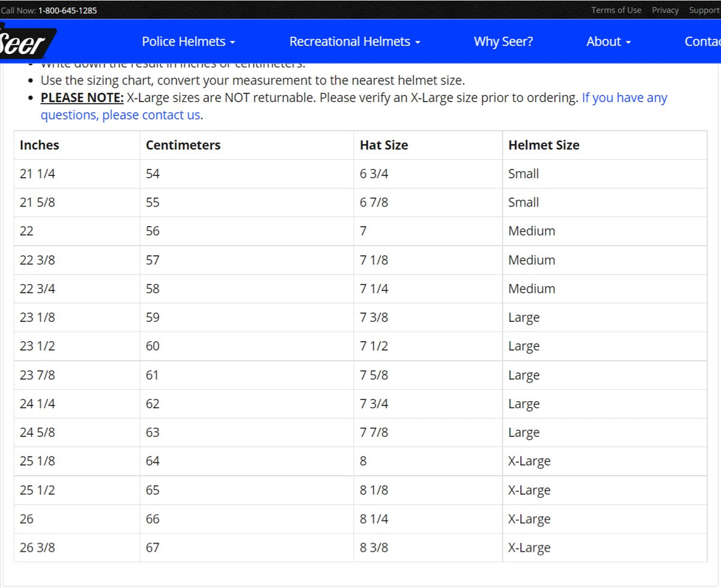721x588 pixels.
Task: Click the 'please contact us' questions link
Action: (120, 115)
